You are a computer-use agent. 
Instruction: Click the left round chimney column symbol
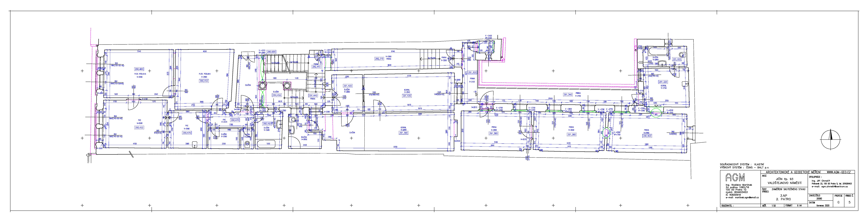click(262, 86)
